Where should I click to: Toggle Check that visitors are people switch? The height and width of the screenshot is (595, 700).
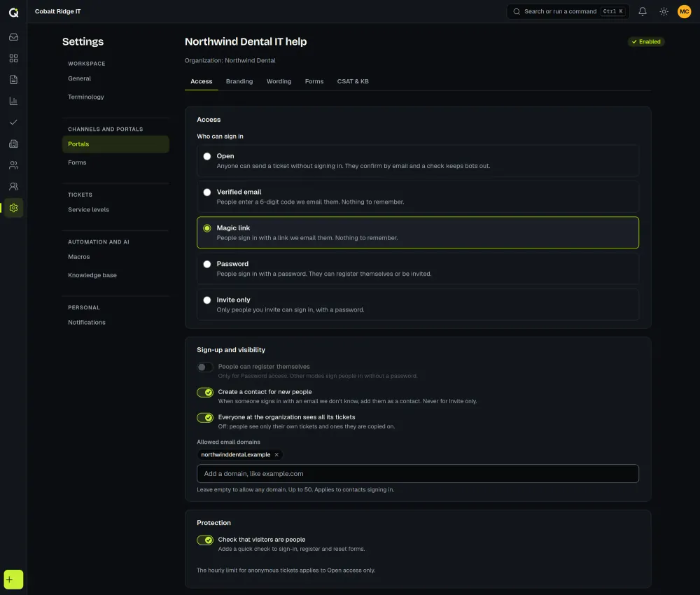pyautogui.click(x=205, y=540)
